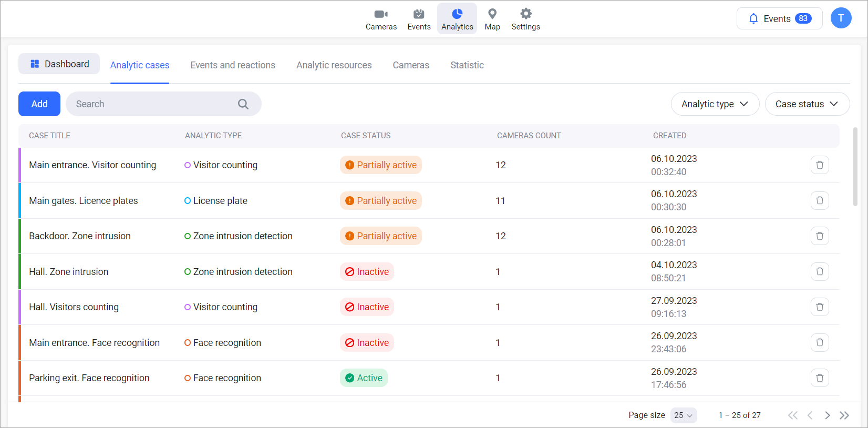Delete the Main entrance. Visitor counting case
The image size is (868, 428).
coord(819,165)
